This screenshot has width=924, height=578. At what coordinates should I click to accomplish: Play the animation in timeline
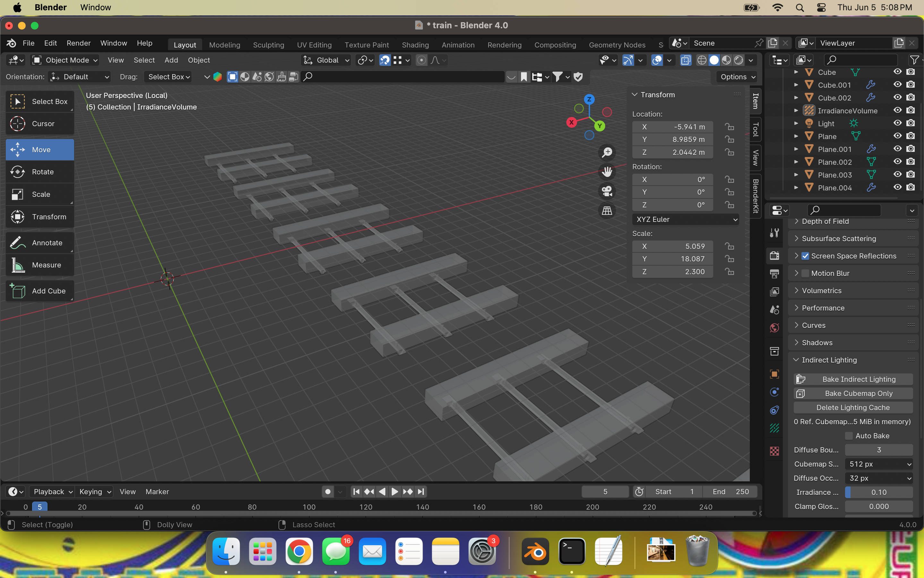click(x=395, y=492)
